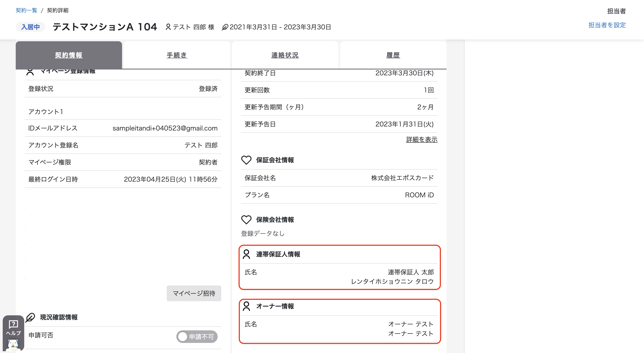Click 詳細を表示 link under contract dates

coord(422,139)
